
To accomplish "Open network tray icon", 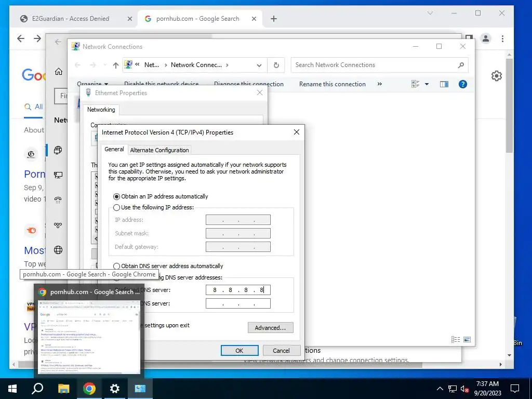I will (453, 389).
